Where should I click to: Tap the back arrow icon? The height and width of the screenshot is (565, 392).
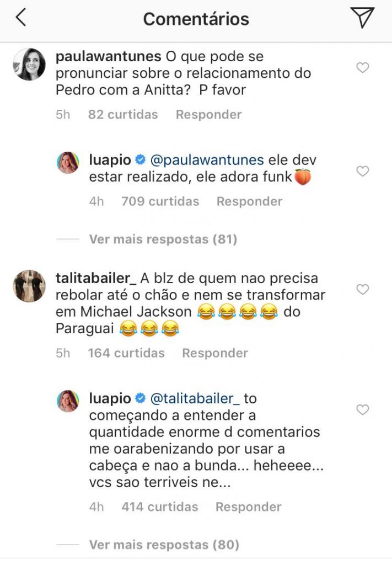[20, 18]
